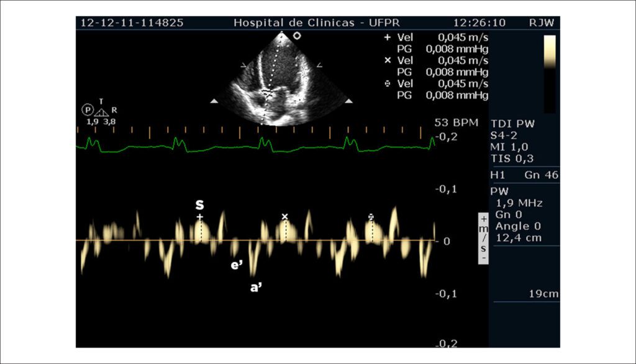Click the circled P icon
Viewport: 636px width, 364px height.
[x=88, y=109]
